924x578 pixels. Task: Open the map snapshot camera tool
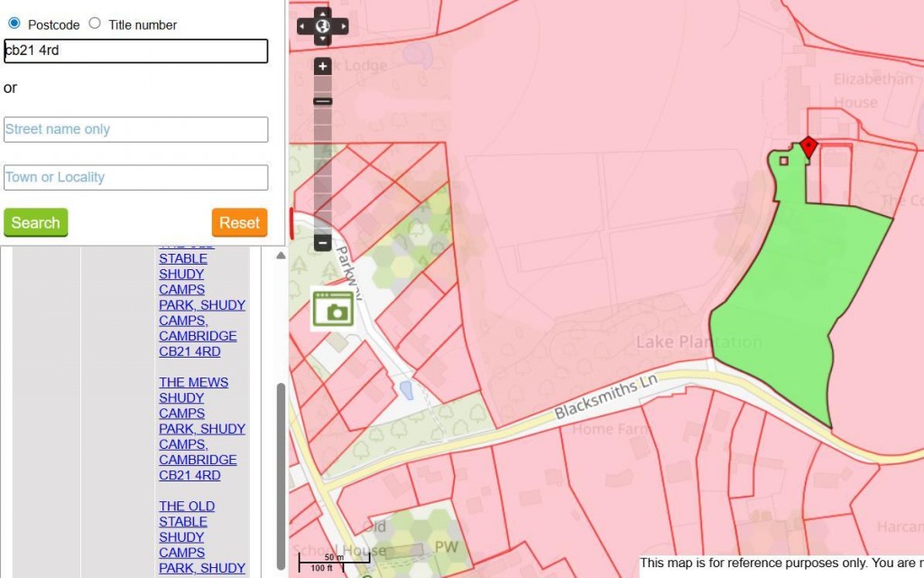[334, 308]
